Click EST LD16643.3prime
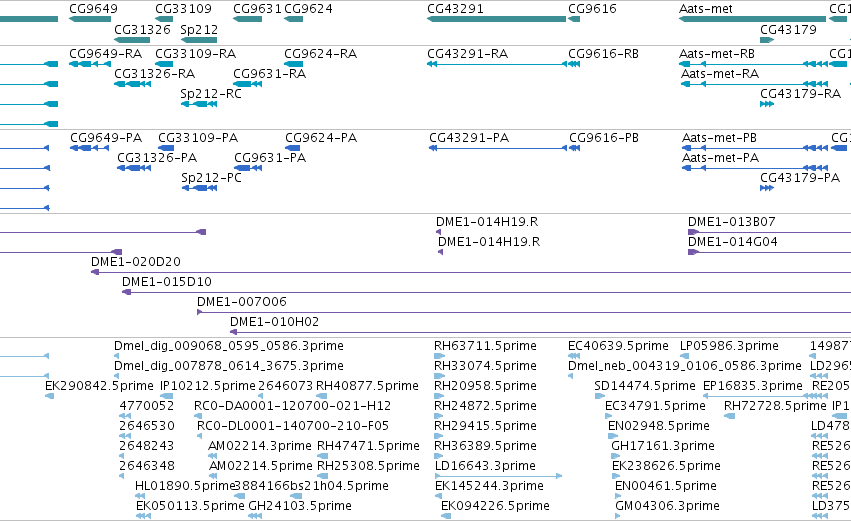Viewport: 851px width, 521px height. pyautogui.click(x=485, y=466)
